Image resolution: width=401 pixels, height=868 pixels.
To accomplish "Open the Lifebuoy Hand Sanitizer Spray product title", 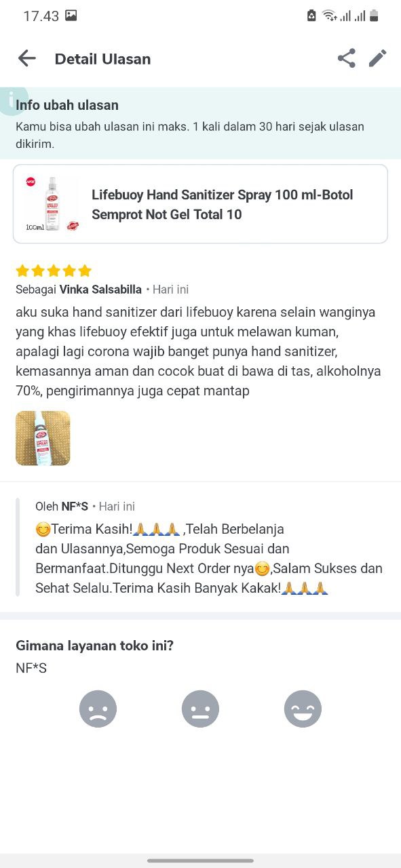I will pos(223,204).
